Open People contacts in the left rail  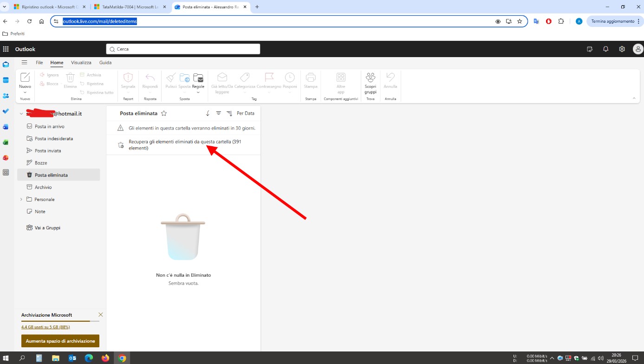coord(6,96)
